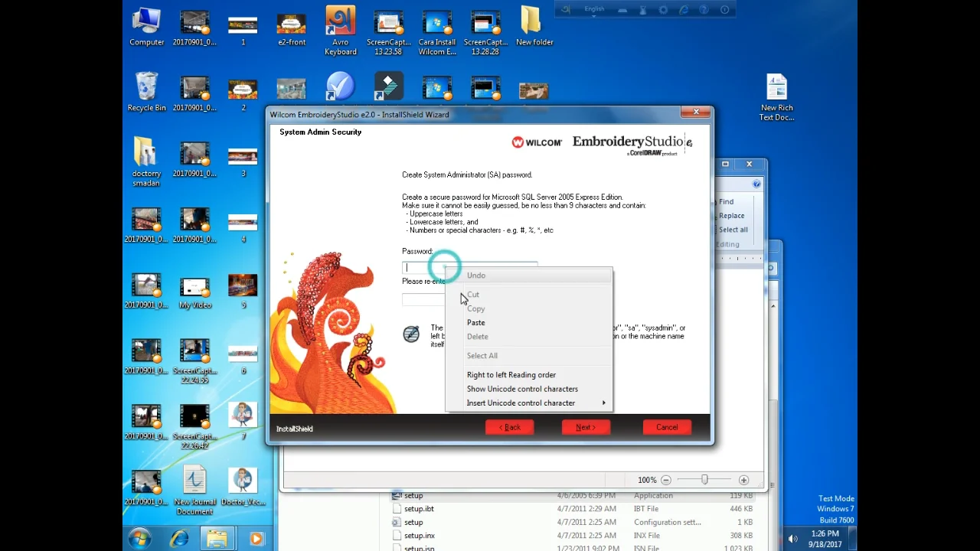The image size is (980, 551).
Task: Select the New Journal Document icon
Action: pyautogui.click(x=194, y=491)
